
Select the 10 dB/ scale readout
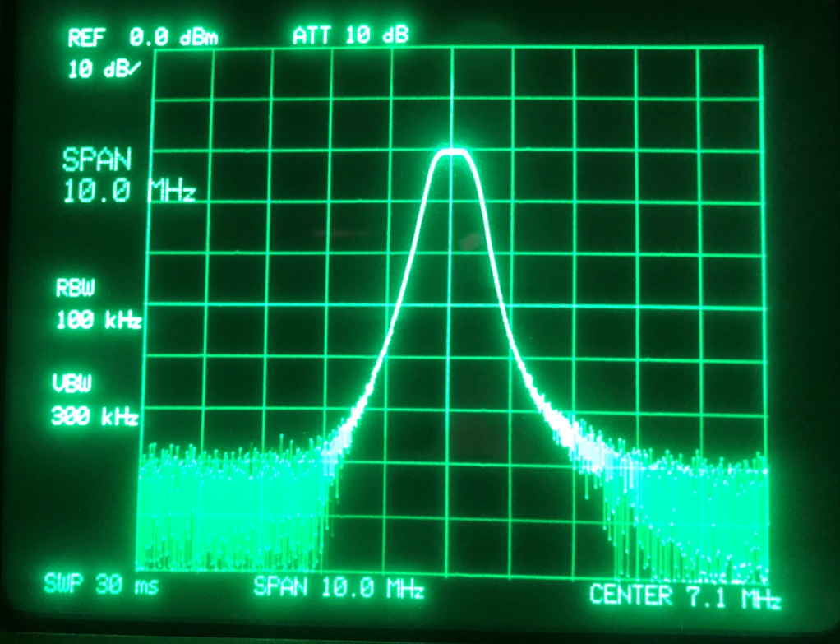[105, 69]
